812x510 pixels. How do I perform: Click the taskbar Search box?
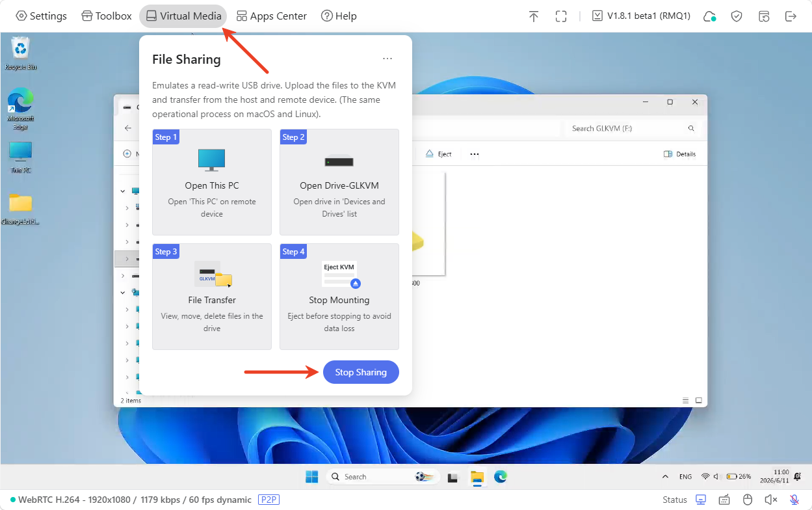[383, 477]
